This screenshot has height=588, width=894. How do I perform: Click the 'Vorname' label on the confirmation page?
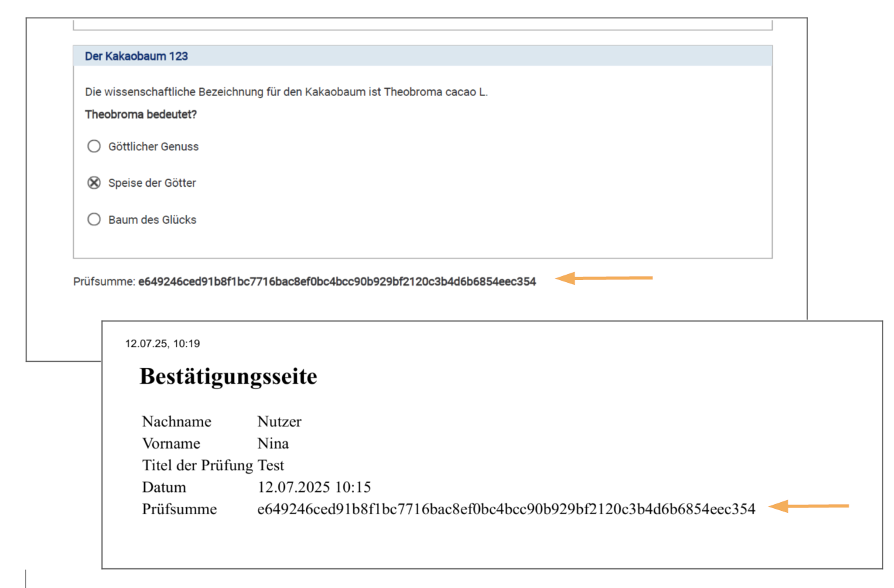[171, 444]
